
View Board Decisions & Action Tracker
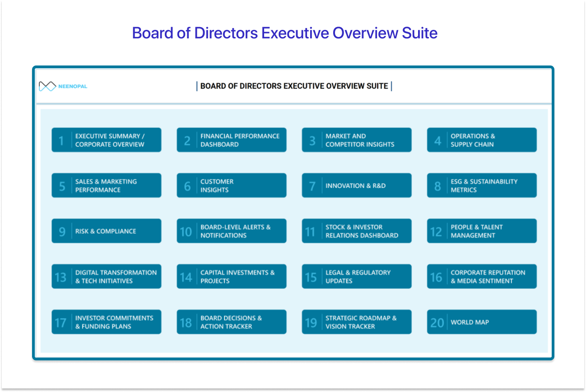pos(231,322)
